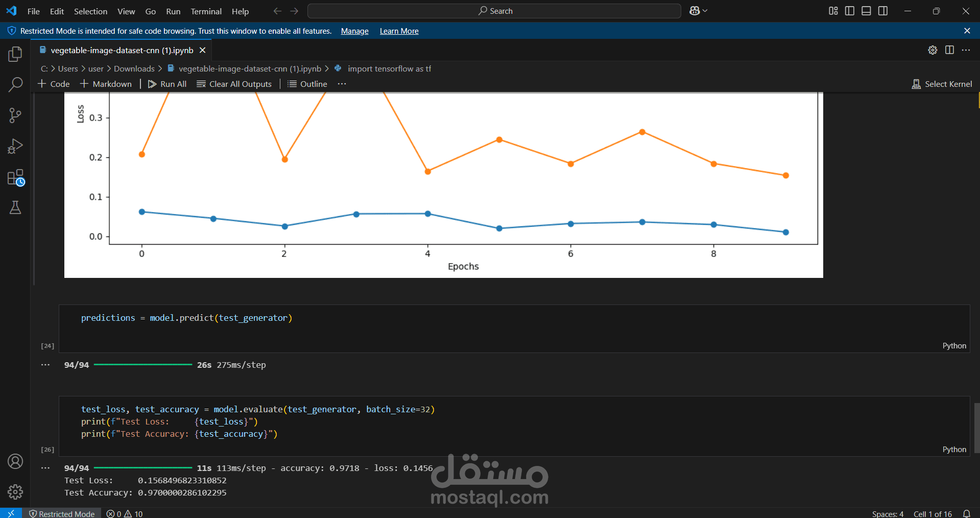Click Restricted Mode in status bar

(x=62, y=513)
